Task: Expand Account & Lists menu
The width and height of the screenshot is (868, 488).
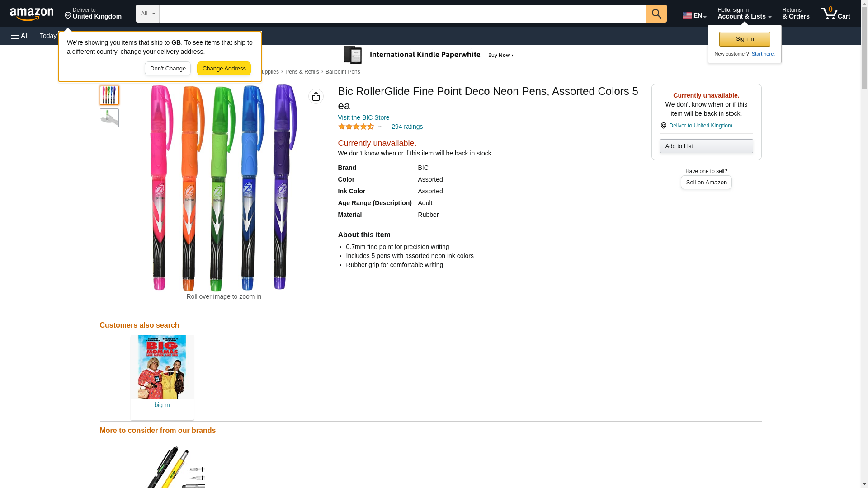Action: (744, 14)
